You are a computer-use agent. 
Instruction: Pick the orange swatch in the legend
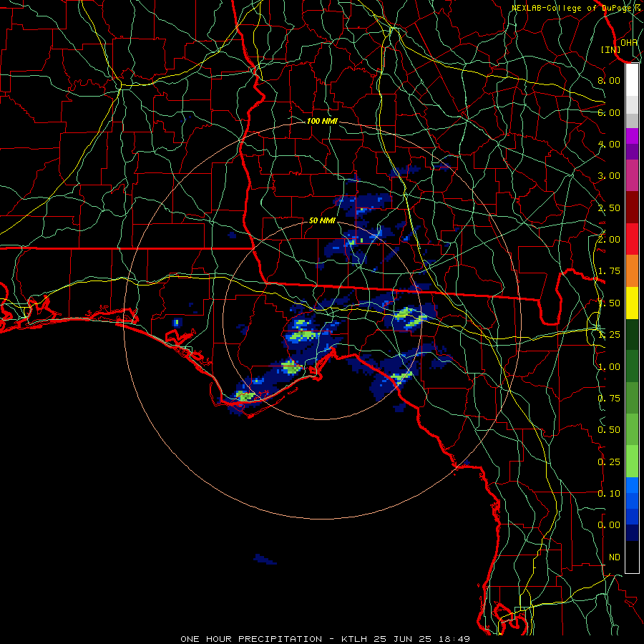[x=632, y=271]
